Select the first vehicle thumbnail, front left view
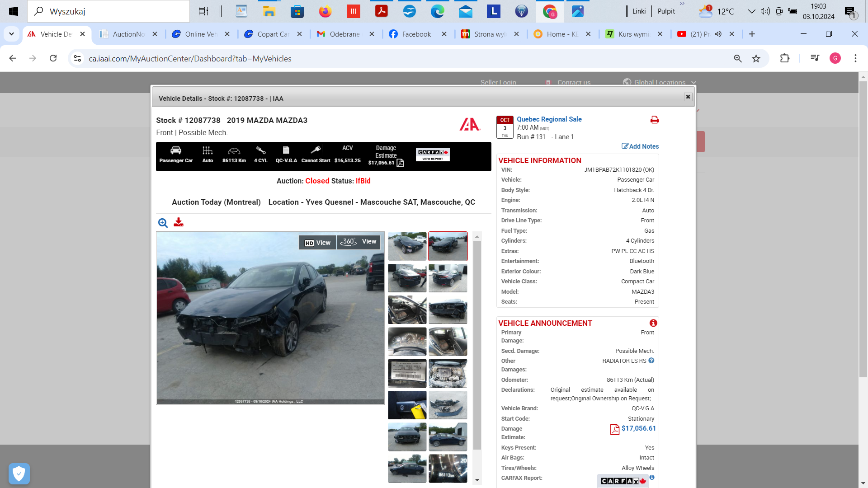 click(x=407, y=246)
